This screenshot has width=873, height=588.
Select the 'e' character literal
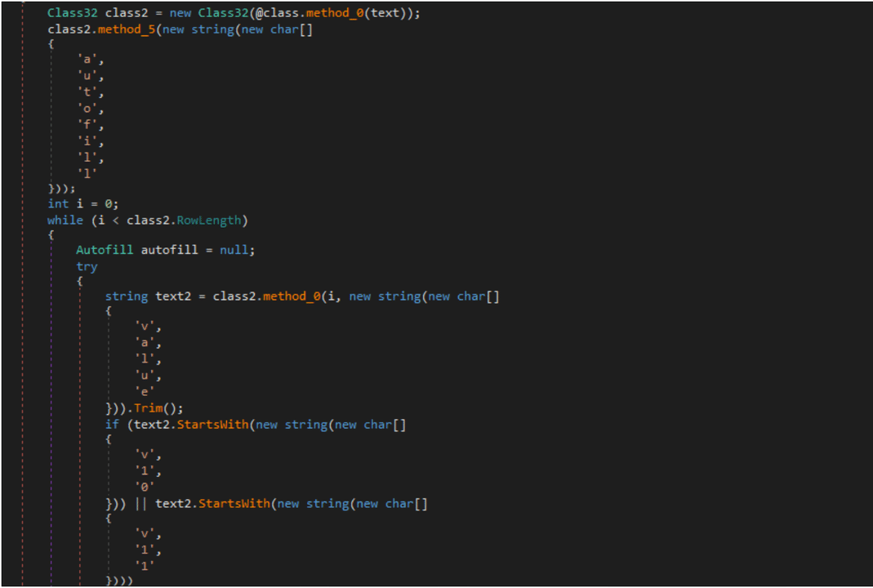(x=145, y=391)
